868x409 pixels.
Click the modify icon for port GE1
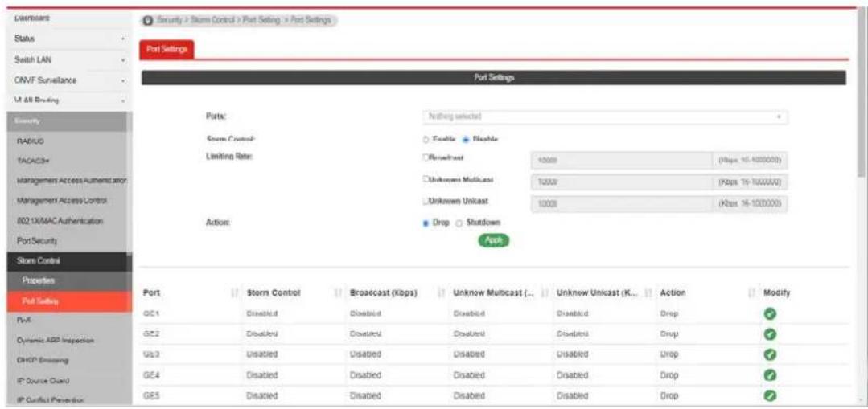pyautogui.click(x=770, y=314)
